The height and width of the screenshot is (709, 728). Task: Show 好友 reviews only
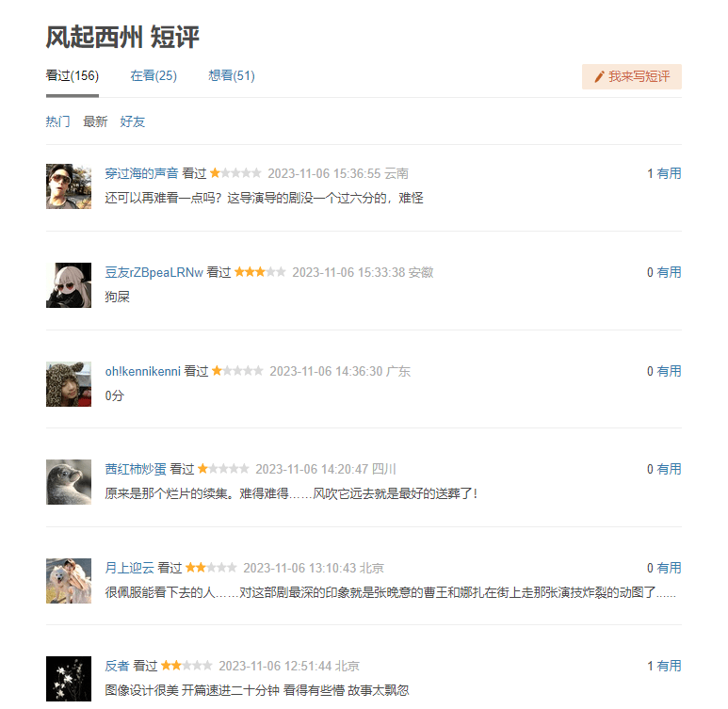pyautogui.click(x=133, y=121)
